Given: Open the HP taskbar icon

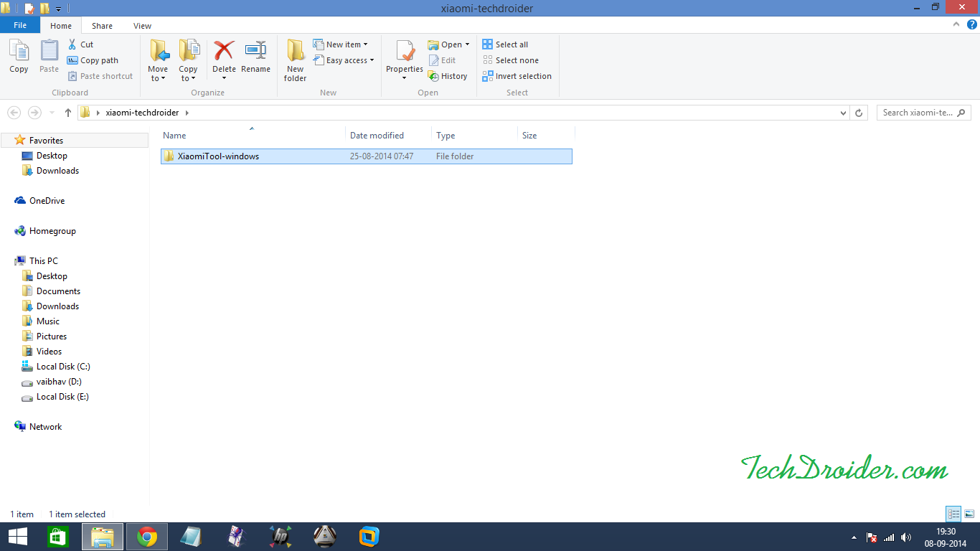Looking at the screenshot, I should [281, 537].
